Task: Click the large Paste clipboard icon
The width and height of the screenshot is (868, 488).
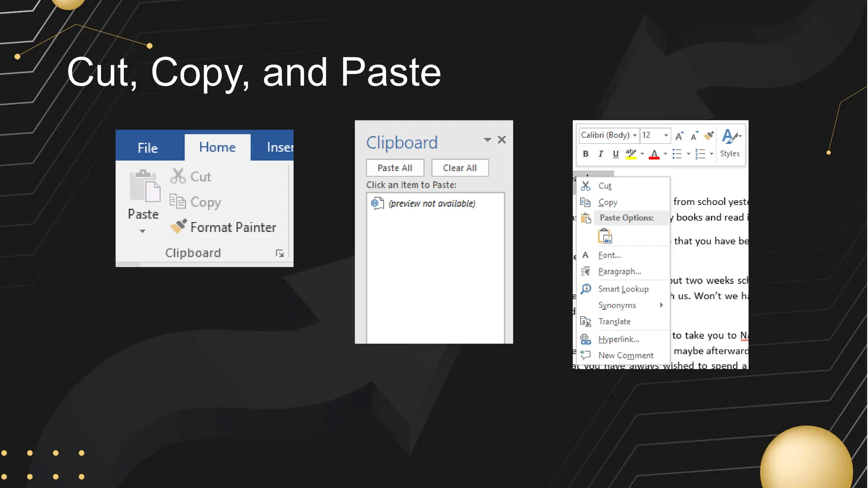Action: pyautogui.click(x=145, y=186)
